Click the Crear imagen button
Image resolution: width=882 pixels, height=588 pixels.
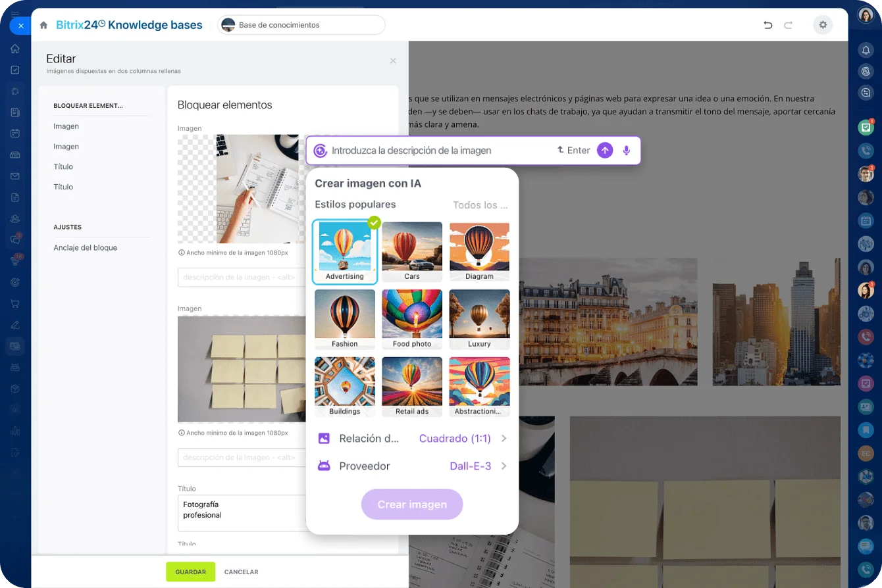pyautogui.click(x=412, y=504)
